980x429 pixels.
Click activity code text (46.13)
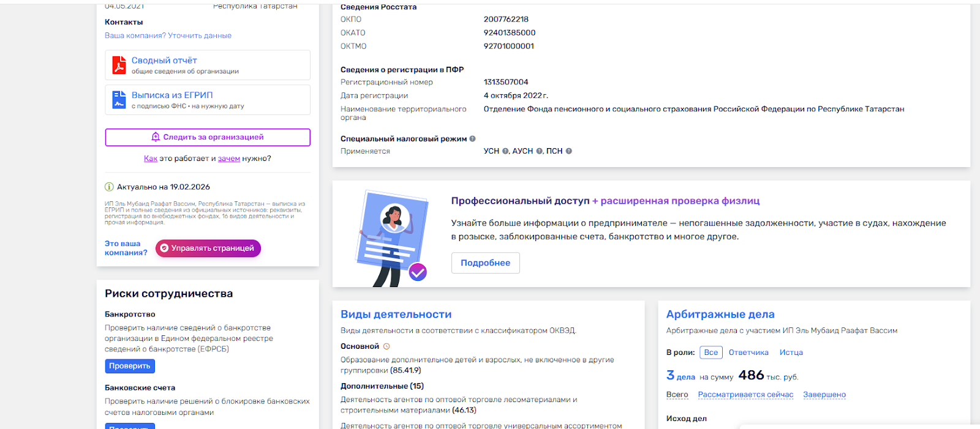pyautogui.click(x=466, y=410)
